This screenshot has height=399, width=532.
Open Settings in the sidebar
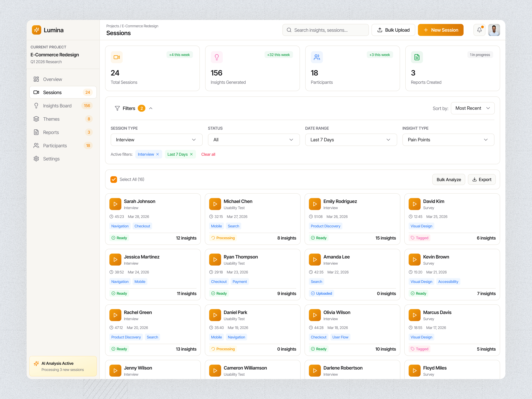point(63,159)
